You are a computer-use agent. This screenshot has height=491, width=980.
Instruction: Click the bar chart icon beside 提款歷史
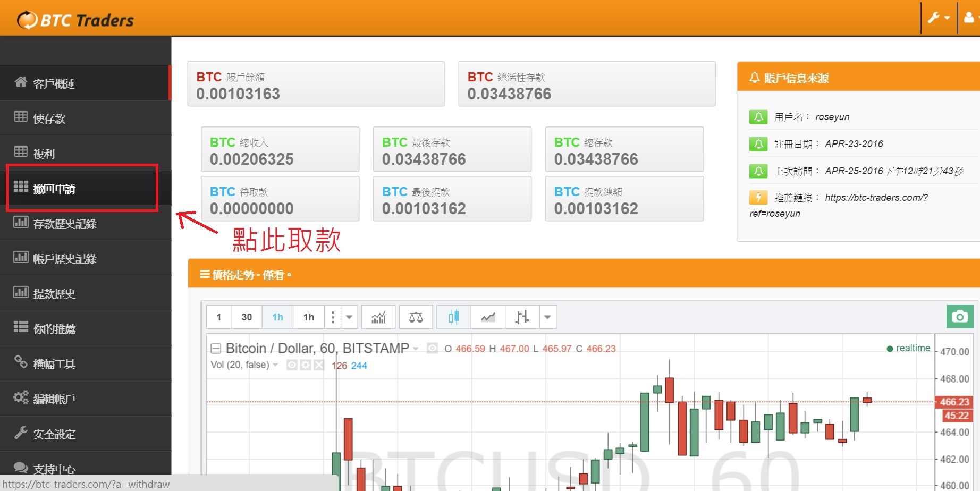point(21,292)
